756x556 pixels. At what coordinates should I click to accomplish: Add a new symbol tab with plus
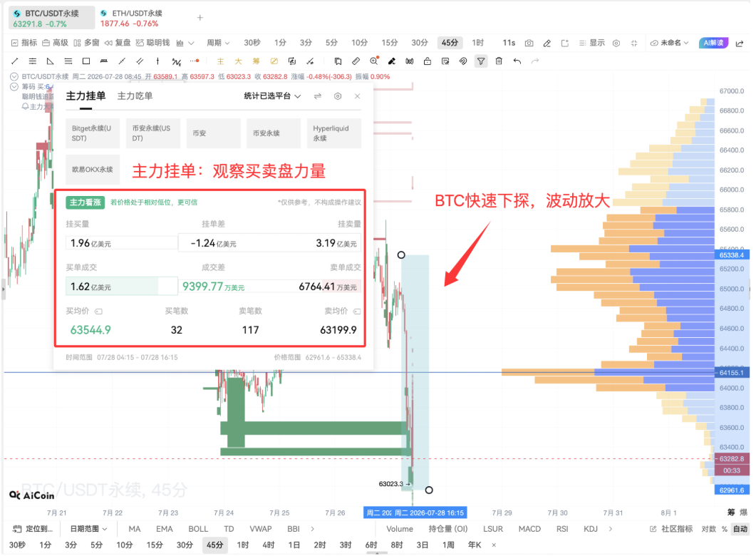[200, 18]
